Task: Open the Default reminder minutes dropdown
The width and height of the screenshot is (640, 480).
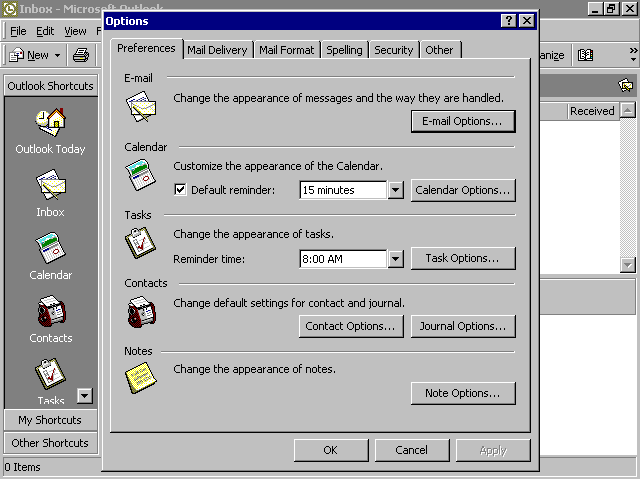Action: (x=396, y=190)
